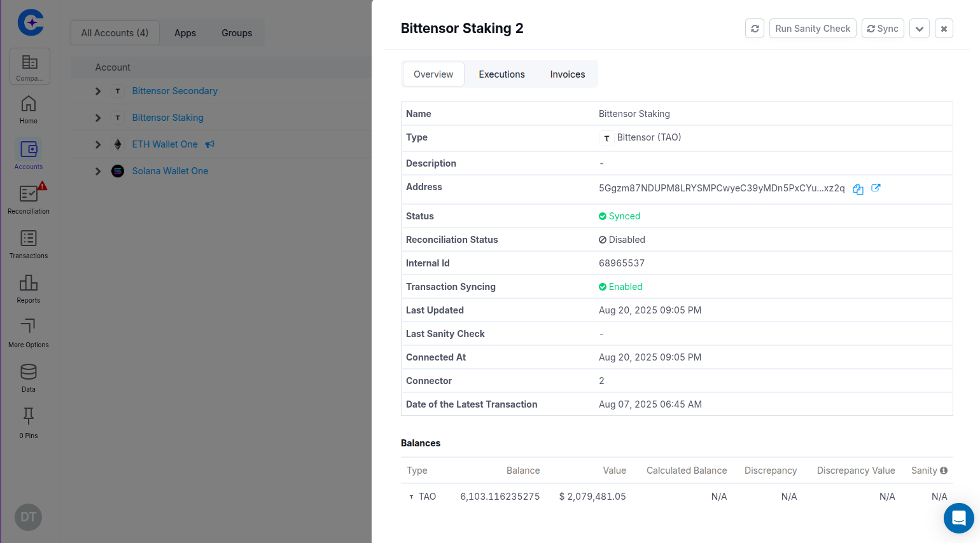Screen dimensions: 980x543
Task: Go to Home in the sidebar
Action: pos(29,110)
